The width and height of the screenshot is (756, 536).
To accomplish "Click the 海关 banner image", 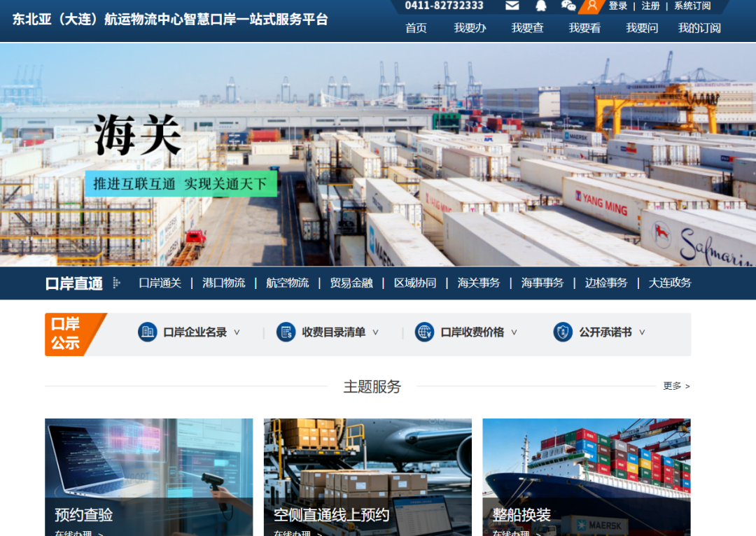I will coord(378,154).
